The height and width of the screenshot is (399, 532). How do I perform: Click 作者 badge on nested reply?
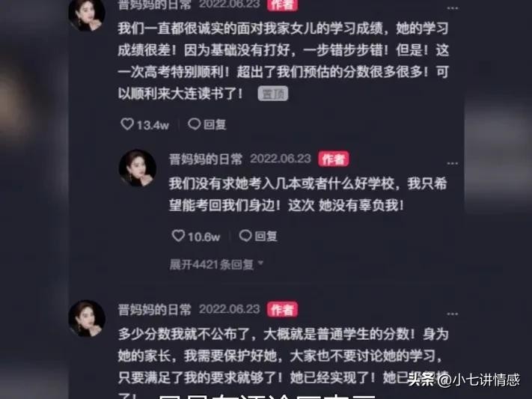click(333, 159)
